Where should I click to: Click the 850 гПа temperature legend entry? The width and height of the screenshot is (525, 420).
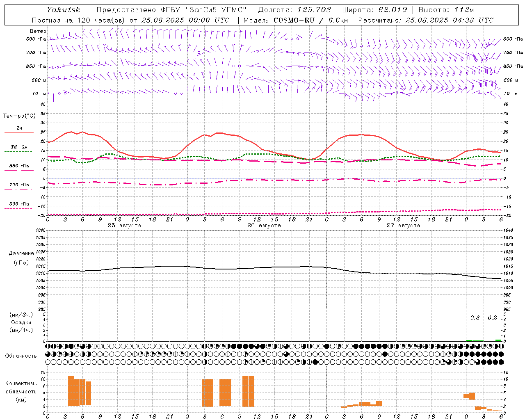click(19, 166)
